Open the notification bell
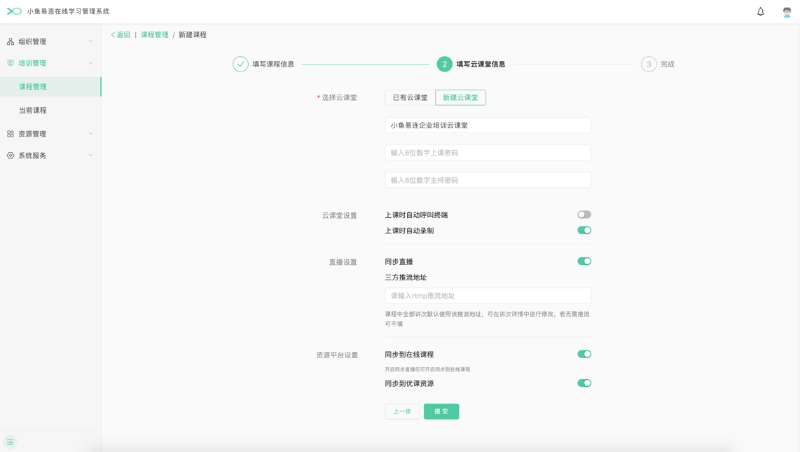Viewport: 800px width, 452px height. click(760, 11)
